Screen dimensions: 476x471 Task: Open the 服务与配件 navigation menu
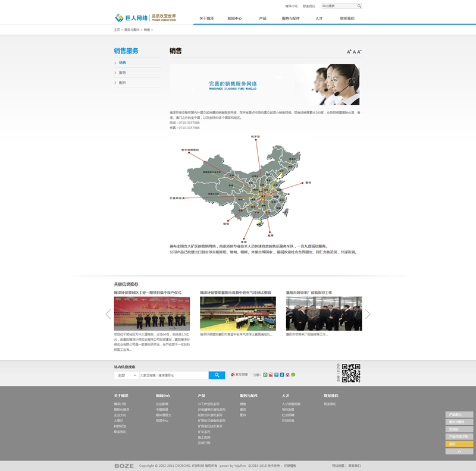tap(290, 18)
